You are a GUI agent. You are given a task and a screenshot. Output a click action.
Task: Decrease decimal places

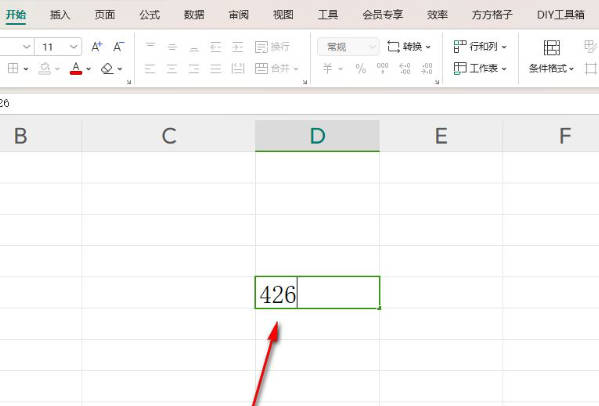427,69
